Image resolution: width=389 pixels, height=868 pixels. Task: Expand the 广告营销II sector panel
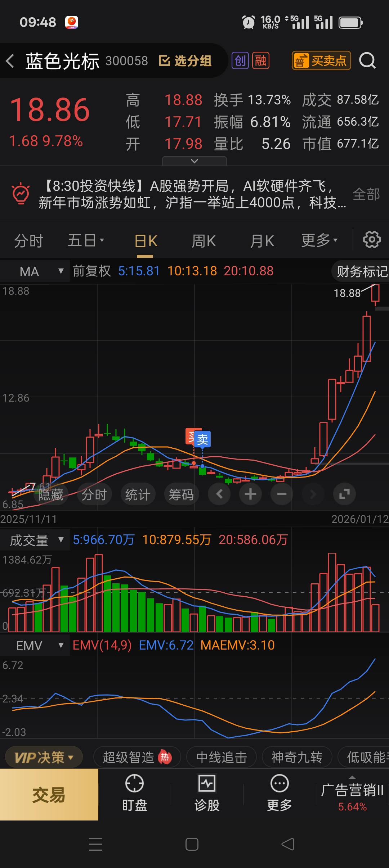[x=352, y=795]
